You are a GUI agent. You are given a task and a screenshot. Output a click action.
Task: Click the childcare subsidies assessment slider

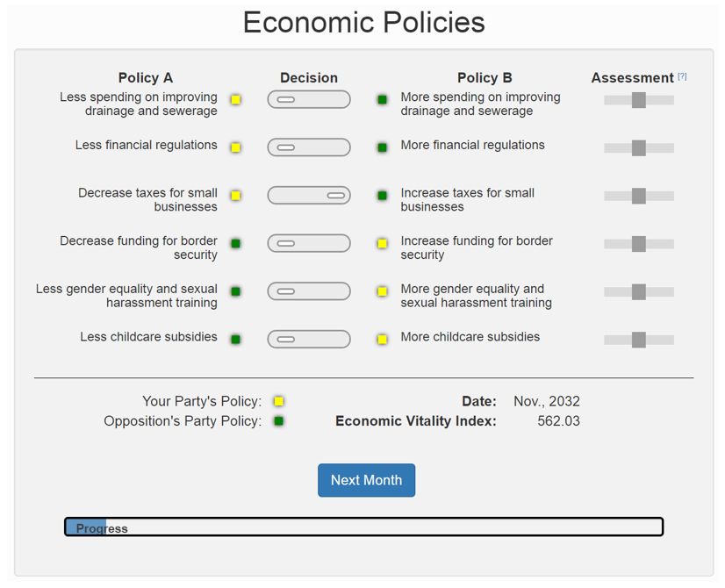coord(639,340)
